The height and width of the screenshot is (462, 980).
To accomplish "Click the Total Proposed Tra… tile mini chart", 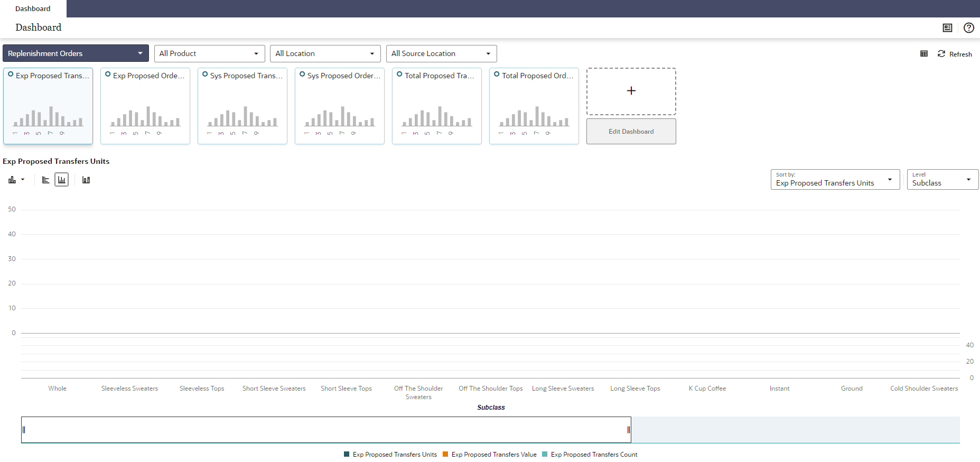I will point(437,119).
